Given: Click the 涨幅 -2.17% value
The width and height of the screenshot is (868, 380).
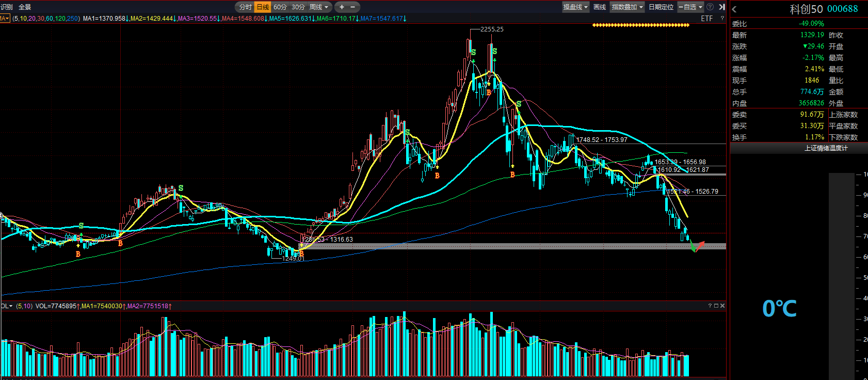Looking at the screenshot, I should coord(813,58).
